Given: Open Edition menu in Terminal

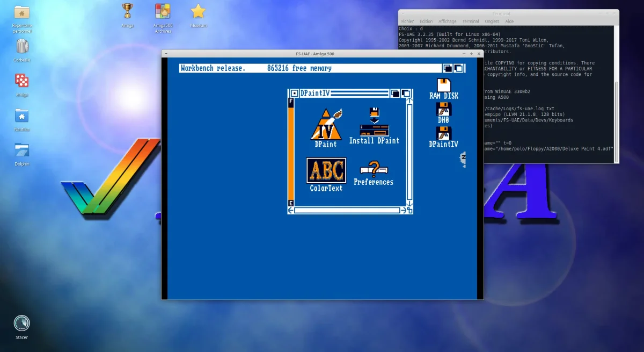Looking at the screenshot, I should (426, 21).
